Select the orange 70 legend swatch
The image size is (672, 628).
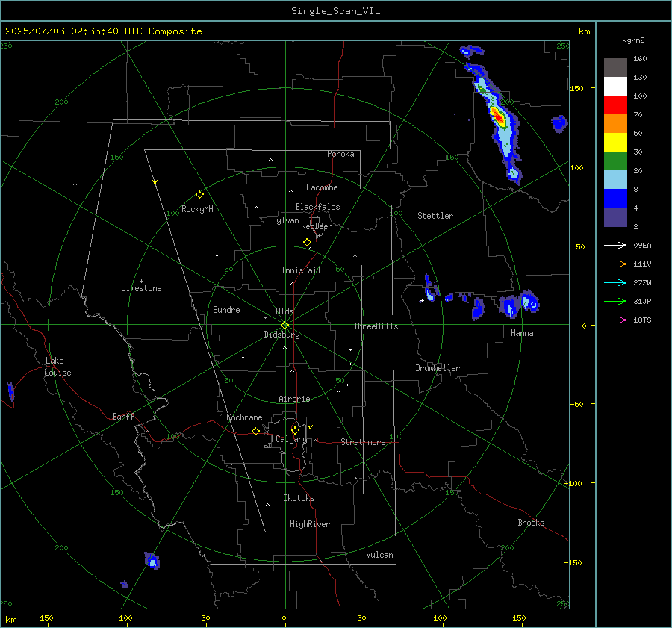615,123
